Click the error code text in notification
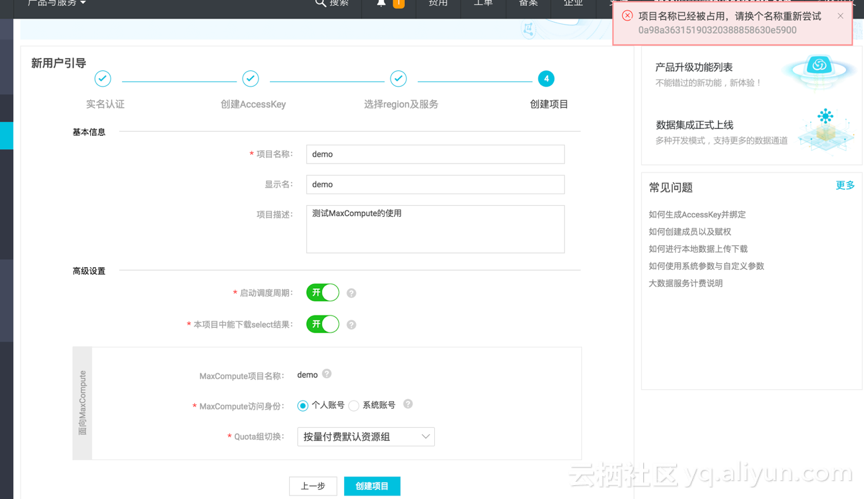This screenshot has height=499, width=864. tap(717, 30)
